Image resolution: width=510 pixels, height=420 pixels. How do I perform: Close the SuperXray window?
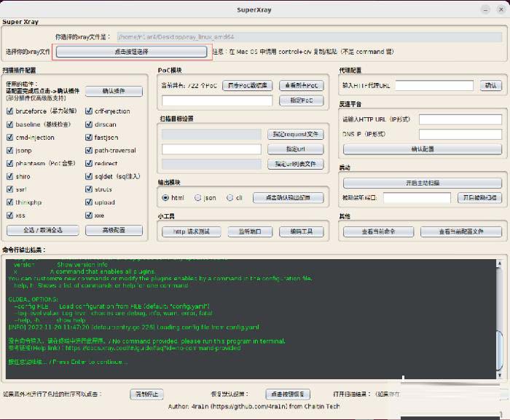501,9
